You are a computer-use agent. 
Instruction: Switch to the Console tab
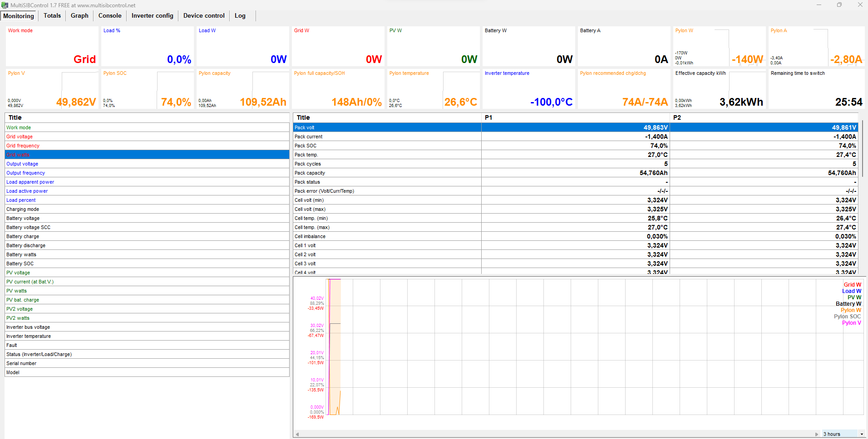coord(110,16)
